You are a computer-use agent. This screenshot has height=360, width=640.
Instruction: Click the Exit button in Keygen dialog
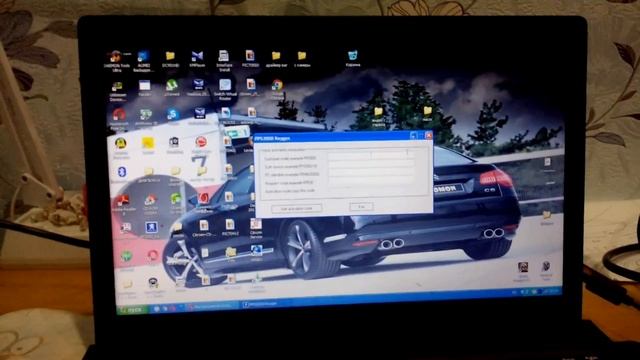[361, 207]
